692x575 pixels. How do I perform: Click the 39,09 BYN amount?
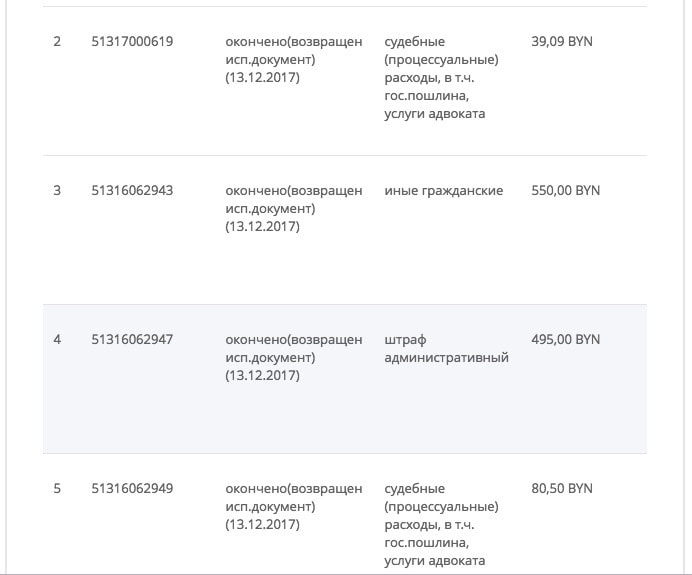567,42
